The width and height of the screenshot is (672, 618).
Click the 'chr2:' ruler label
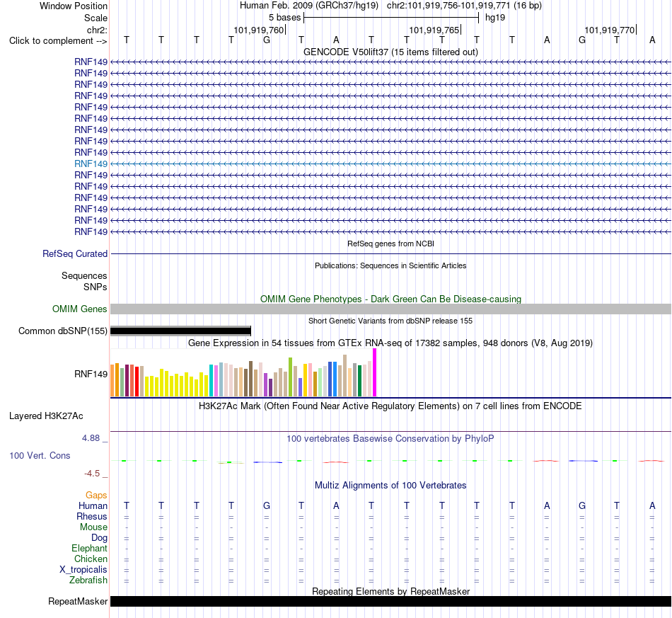click(x=98, y=30)
